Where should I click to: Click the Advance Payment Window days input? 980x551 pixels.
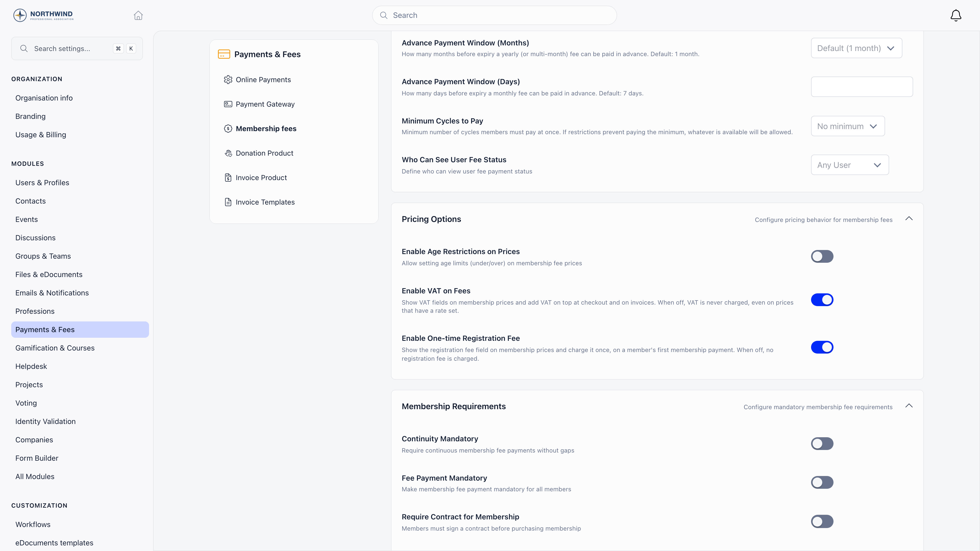point(862,87)
